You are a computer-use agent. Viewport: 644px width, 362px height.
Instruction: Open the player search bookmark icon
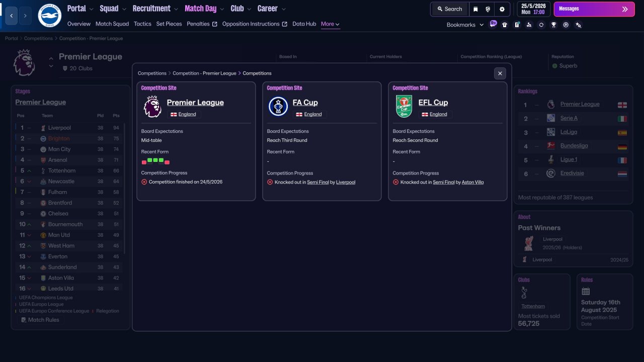(529, 25)
